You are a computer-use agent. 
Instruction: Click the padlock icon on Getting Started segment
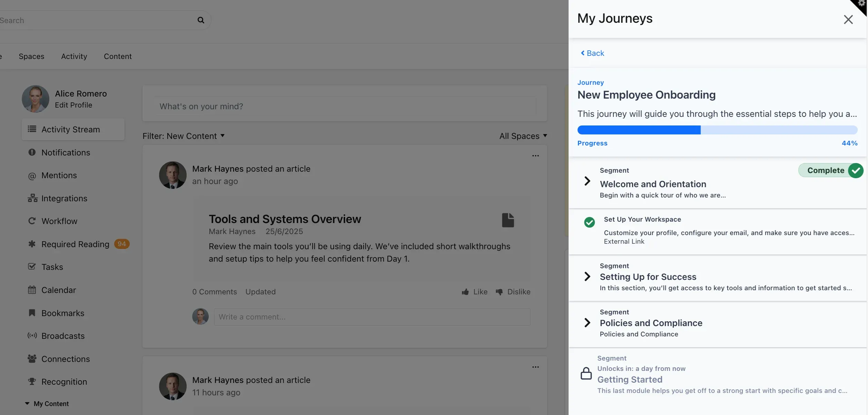tap(586, 373)
